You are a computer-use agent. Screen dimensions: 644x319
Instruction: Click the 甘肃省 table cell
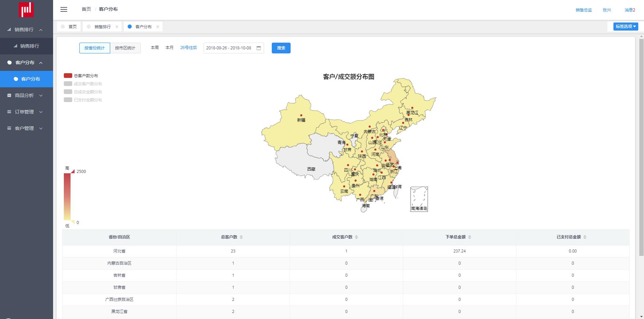119,287
